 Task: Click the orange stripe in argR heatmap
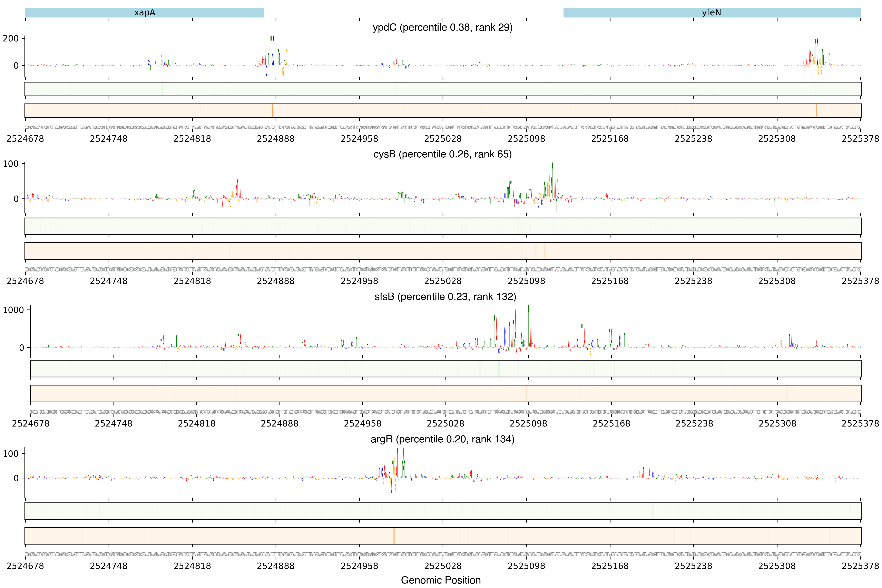point(394,536)
